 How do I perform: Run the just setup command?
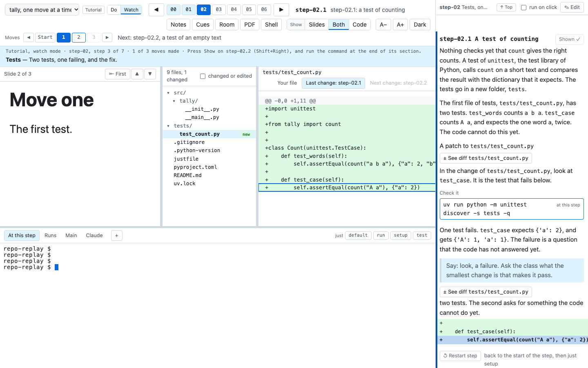(401, 236)
